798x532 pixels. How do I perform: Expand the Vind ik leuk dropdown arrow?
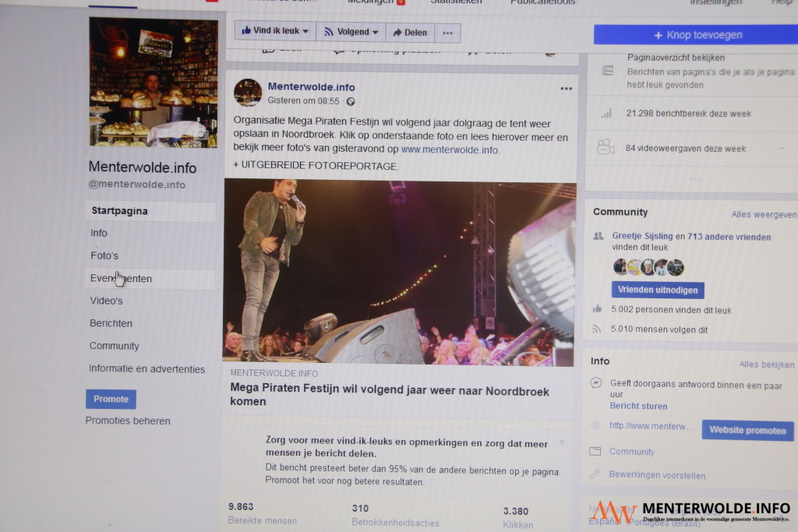[305, 31]
